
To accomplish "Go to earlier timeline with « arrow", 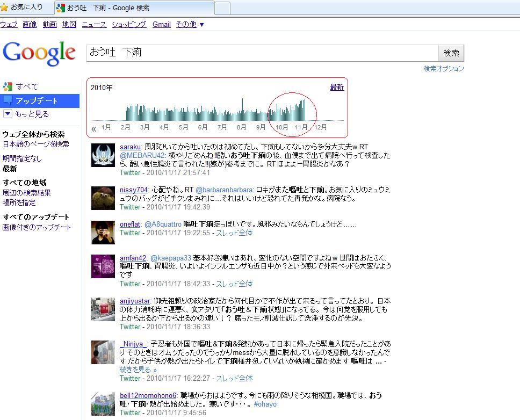I will pos(94,128).
